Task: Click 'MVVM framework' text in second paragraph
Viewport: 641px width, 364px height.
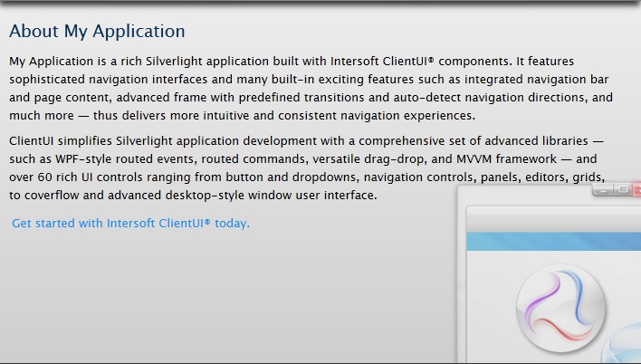Action: pos(506,158)
